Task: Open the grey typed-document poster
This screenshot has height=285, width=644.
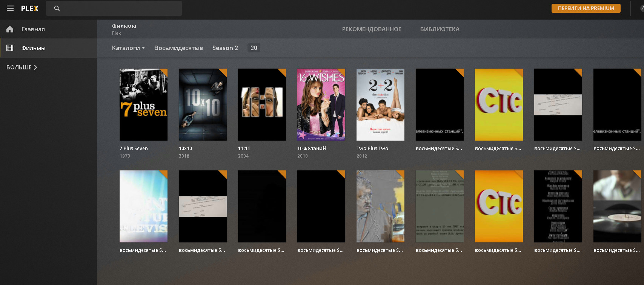Action: click(x=440, y=206)
